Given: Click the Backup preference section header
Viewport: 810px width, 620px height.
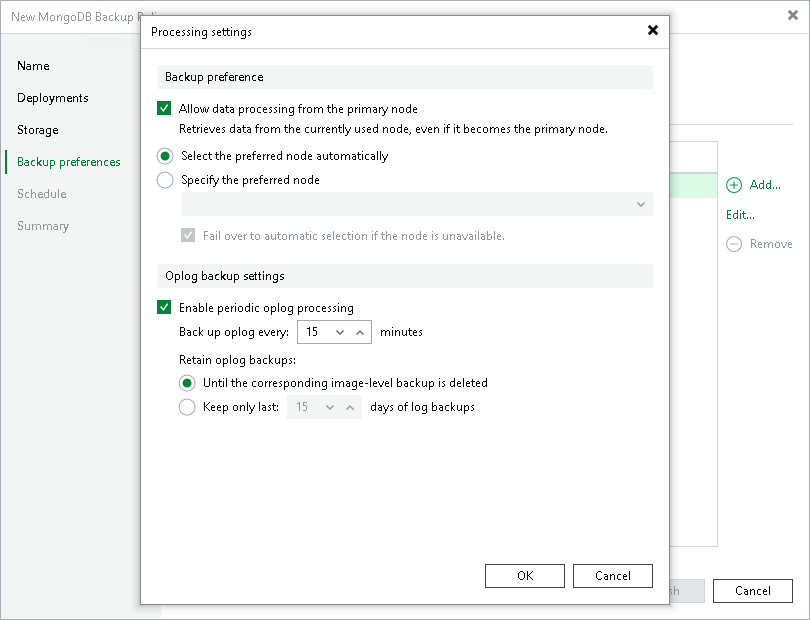Looking at the screenshot, I should pyautogui.click(x=405, y=77).
